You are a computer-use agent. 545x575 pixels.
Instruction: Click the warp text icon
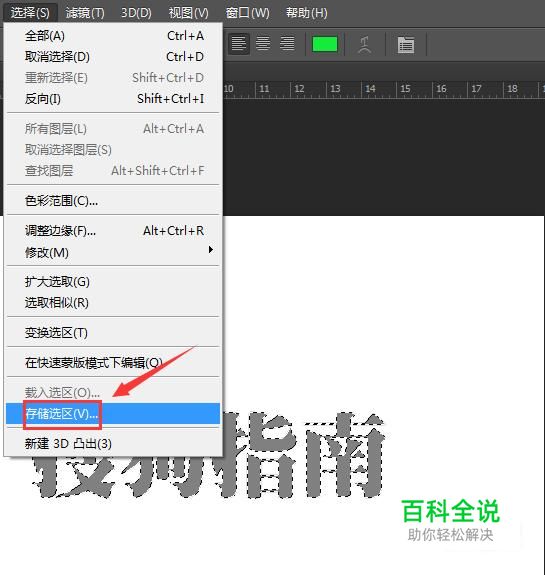[x=364, y=45]
